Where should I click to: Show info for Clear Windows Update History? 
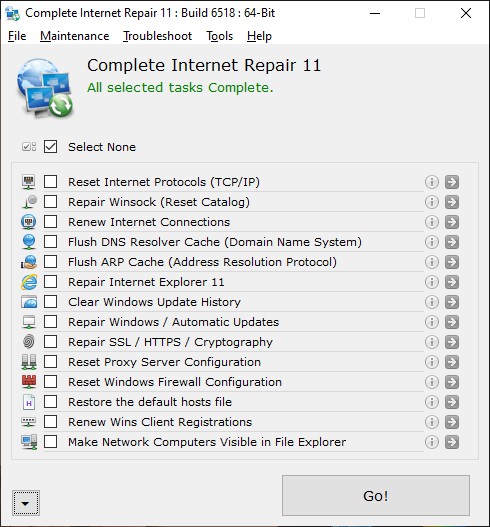[x=432, y=302]
